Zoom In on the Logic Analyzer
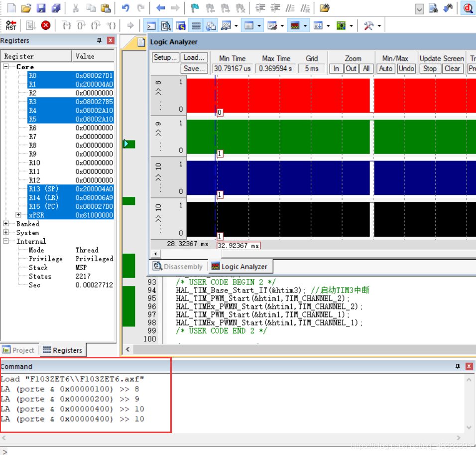This screenshot has width=476, height=455. pyautogui.click(x=337, y=69)
